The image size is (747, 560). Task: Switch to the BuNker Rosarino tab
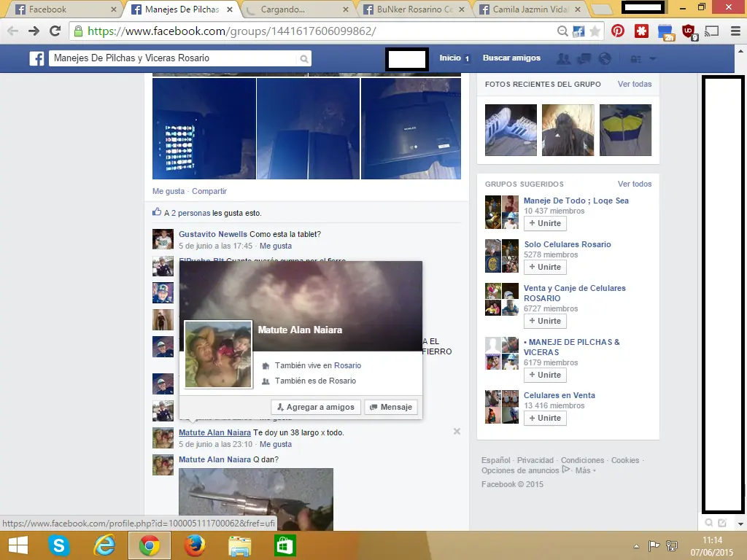coord(414,9)
